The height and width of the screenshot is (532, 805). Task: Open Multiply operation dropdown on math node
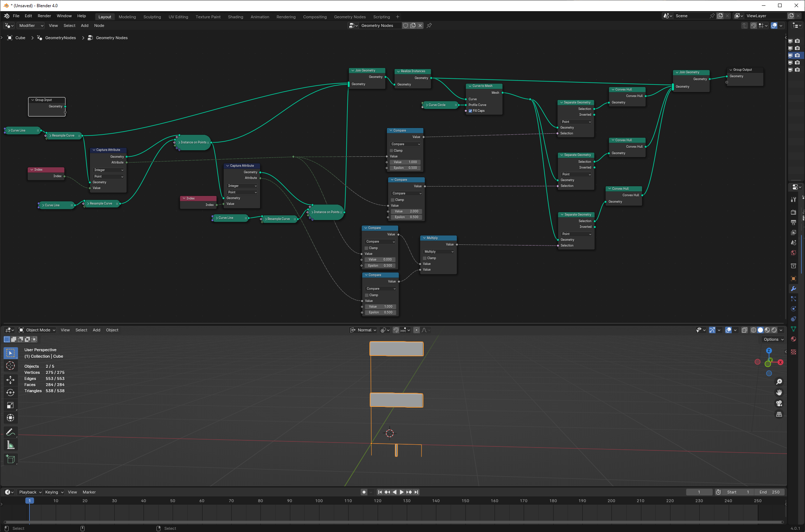pyautogui.click(x=438, y=252)
